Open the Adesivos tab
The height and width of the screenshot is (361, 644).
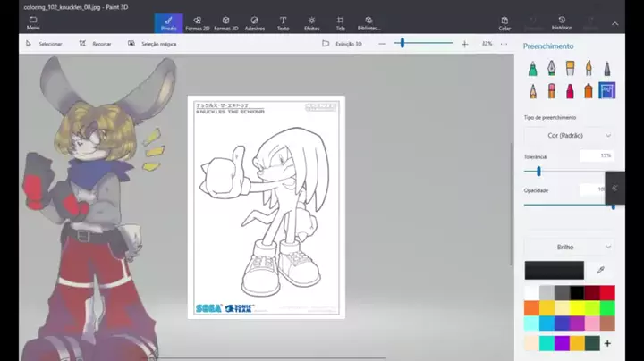[x=255, y=23]
